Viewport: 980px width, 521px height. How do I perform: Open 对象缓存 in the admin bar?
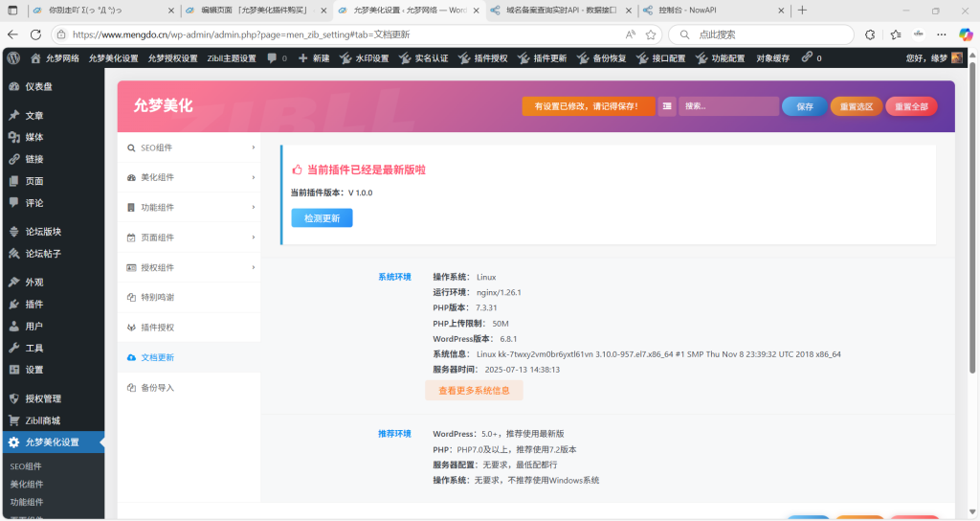(x=773, y=58)
